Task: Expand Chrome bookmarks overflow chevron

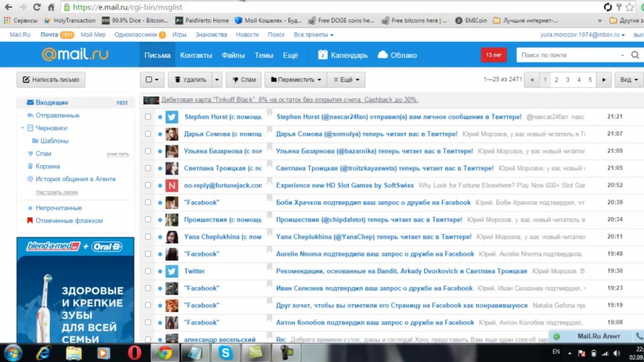Action: click(x=600, y=20)
